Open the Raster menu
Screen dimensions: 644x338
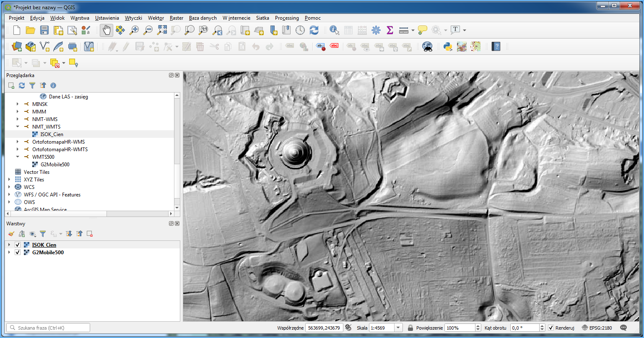[177, 18]
